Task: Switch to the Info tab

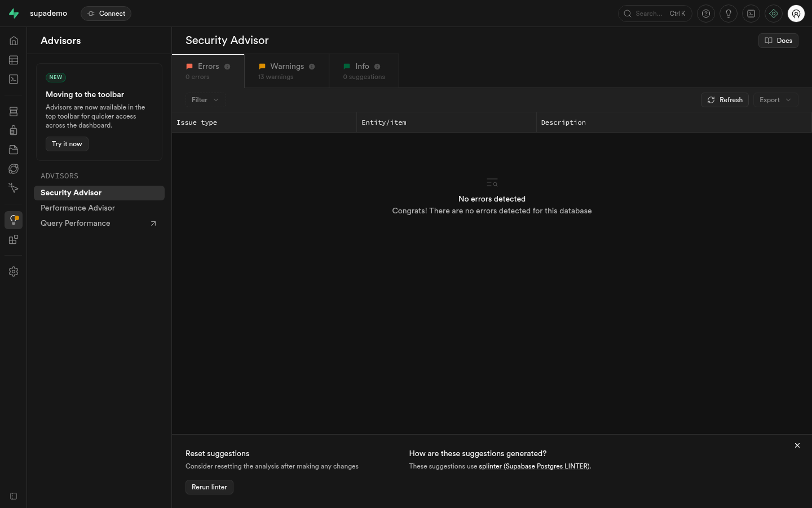Action: click(x=364, y=71)
